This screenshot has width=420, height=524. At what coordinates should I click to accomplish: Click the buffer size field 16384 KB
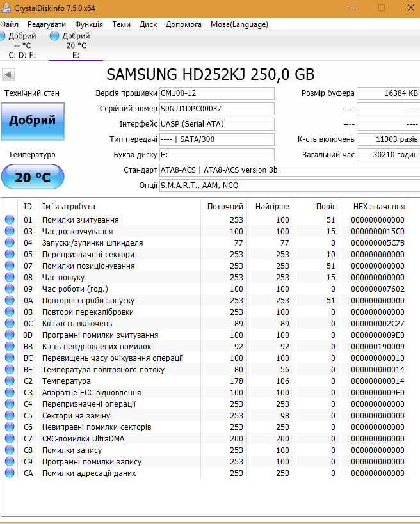pos(388,93)
